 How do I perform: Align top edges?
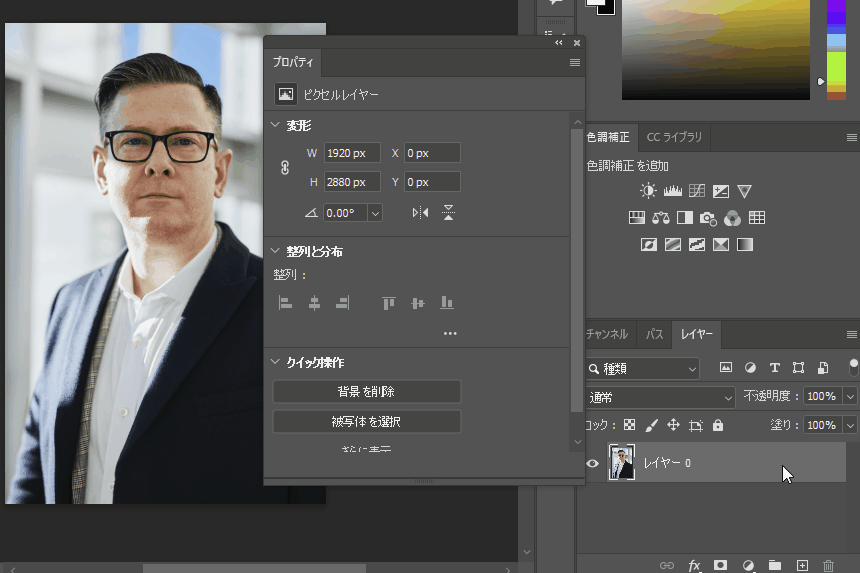(x=389, y=303)
